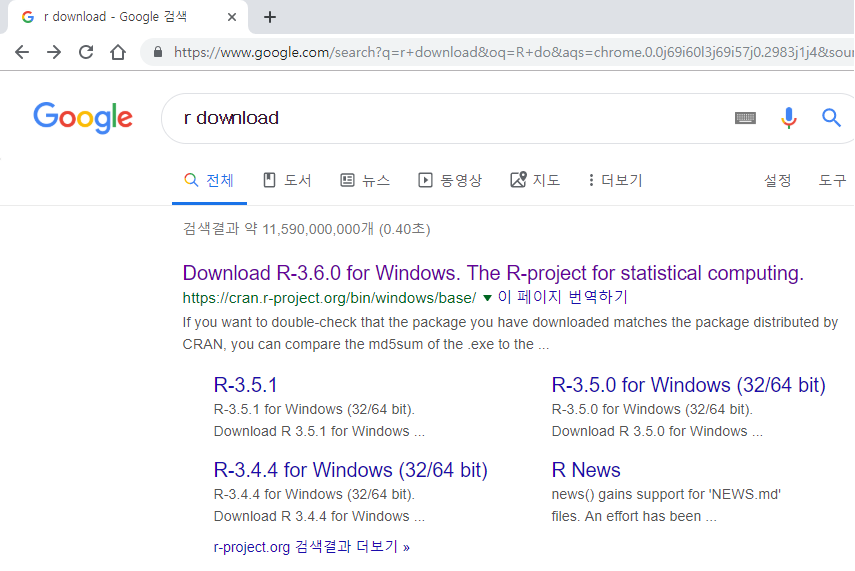Open the 설정 menu

[x=778, y=181]
